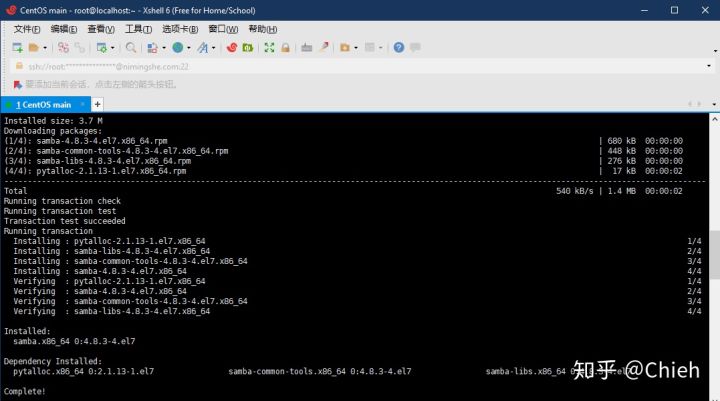Click the greyed layout grid icon

(x=370, y=47)
